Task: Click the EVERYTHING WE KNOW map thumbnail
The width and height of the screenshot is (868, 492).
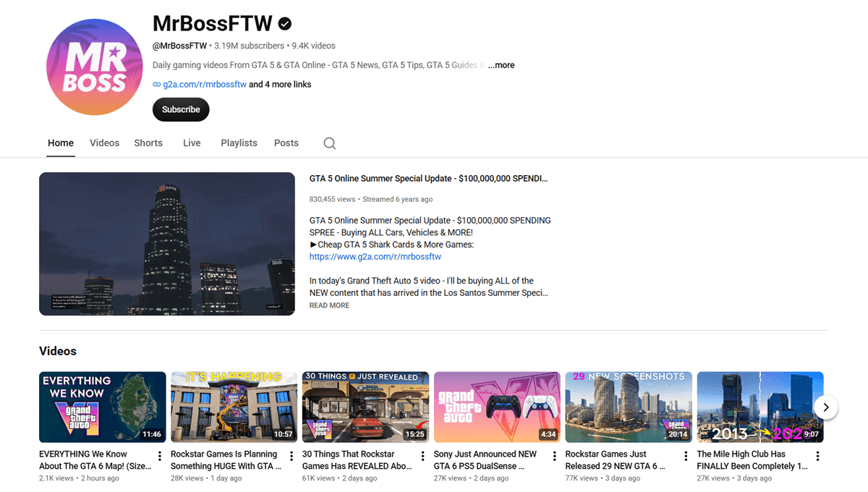Action: click(103, 407)
